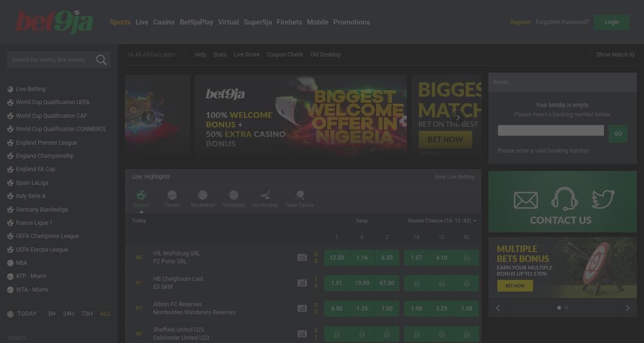644x343 pixels.
Task: Click the Live Betting sidebar icon
Action: [x=10, y=89]
